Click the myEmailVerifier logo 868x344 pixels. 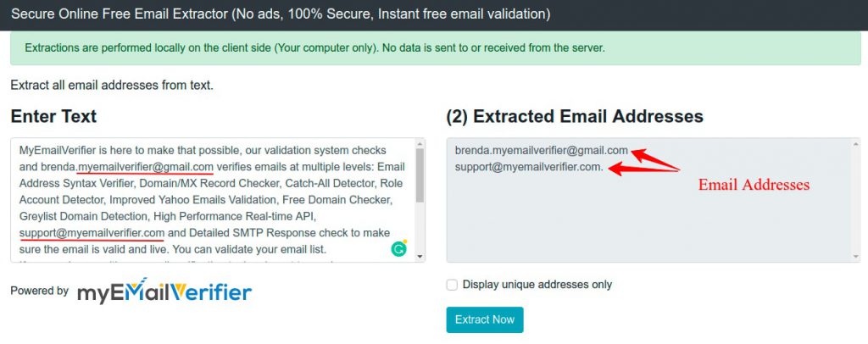[164, 291]
